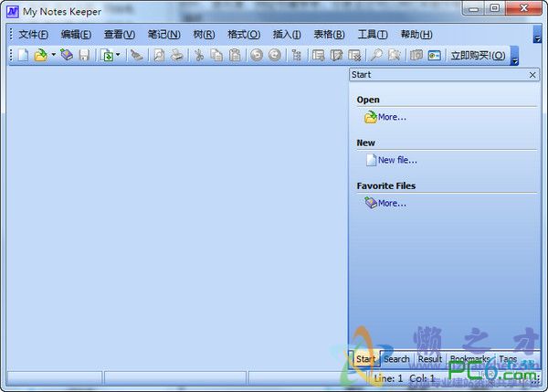Close the Start side panel

pyautogui.click(x=532, y=75)
